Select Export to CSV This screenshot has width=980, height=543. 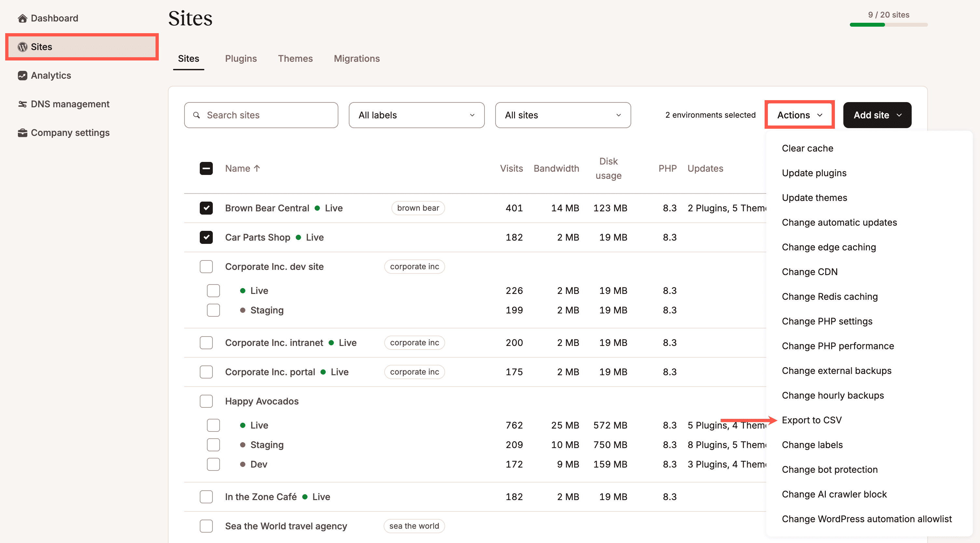(811, 420)
